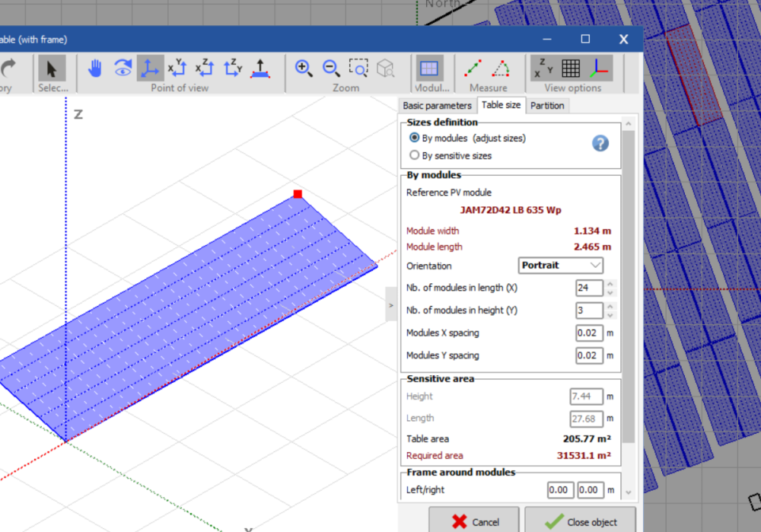Select 'By modules (adjust sizes)' radio button
The height and width of the screenshot is (532, 761).
click(415, 138)
